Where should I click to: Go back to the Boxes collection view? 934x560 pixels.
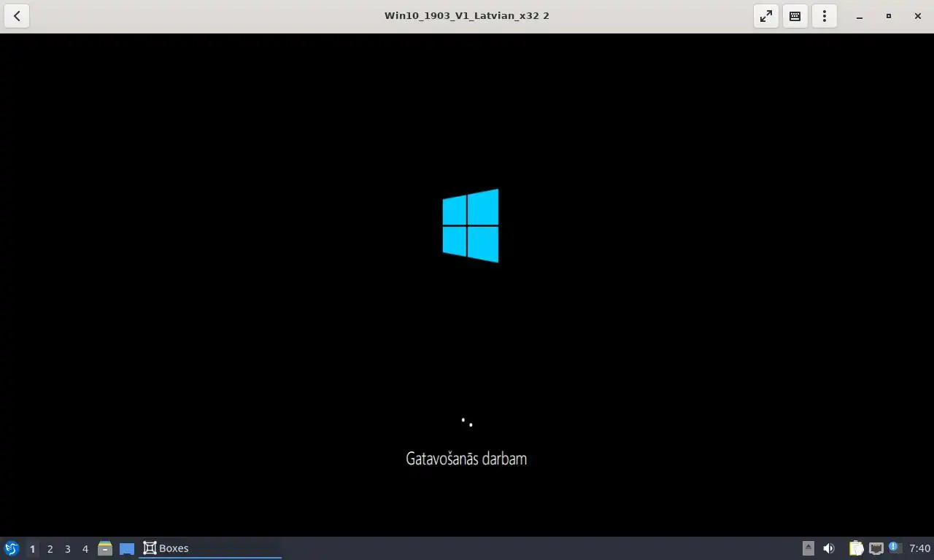(17, 15)
